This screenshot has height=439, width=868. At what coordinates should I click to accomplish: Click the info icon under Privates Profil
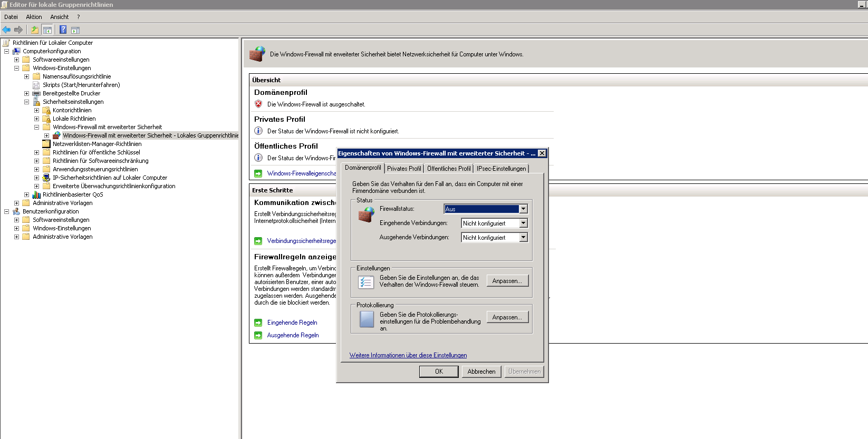(x=258, y=131)
